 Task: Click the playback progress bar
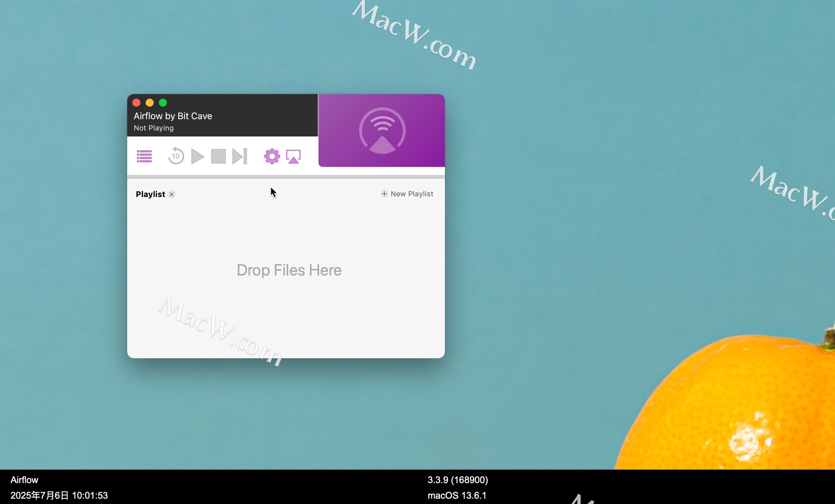coord(286,177)
